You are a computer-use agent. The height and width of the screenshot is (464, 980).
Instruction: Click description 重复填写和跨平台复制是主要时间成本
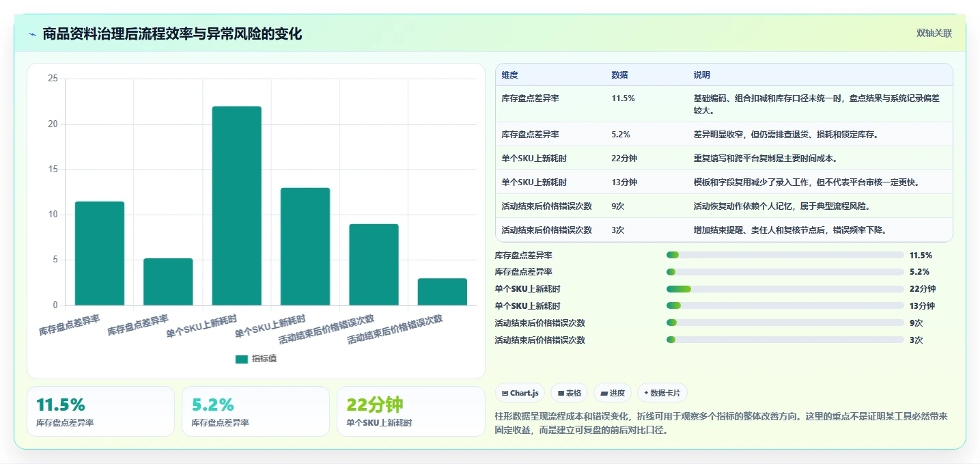coord(766,159)
